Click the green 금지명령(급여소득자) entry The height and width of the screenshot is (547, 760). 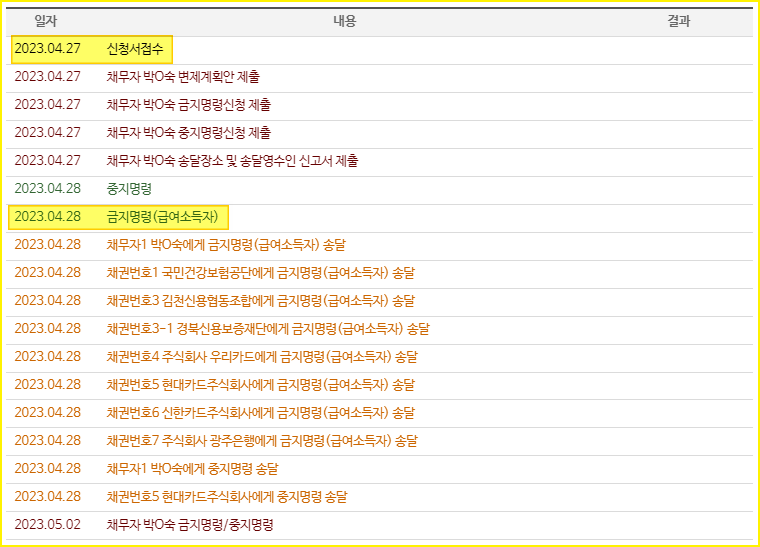point(162,217)
